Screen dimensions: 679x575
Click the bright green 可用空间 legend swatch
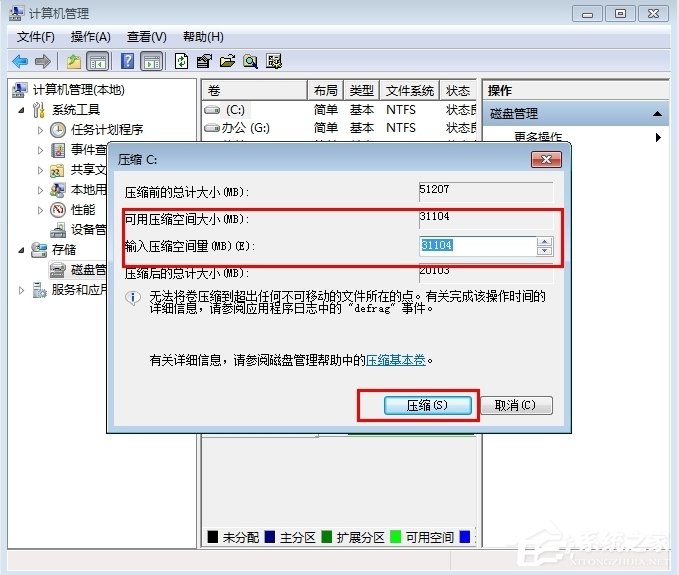pyautogui.click(x=395, y=537)
